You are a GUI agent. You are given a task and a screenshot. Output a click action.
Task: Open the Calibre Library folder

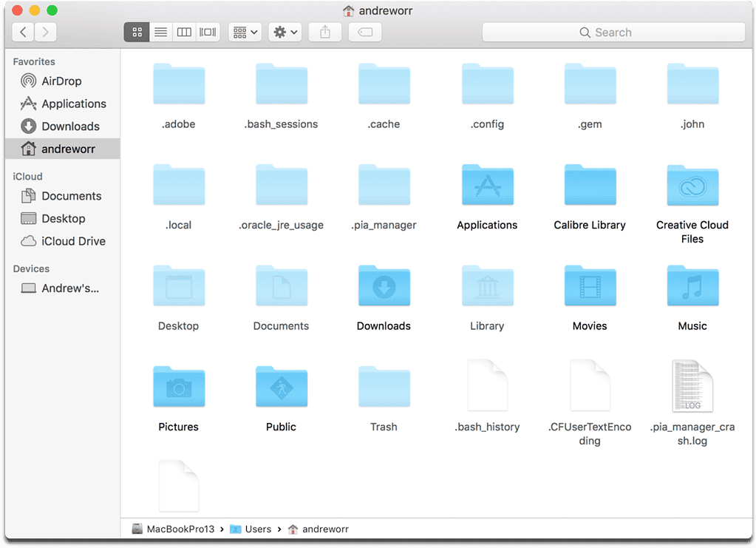pyautogui.click(x=589, y=185)
